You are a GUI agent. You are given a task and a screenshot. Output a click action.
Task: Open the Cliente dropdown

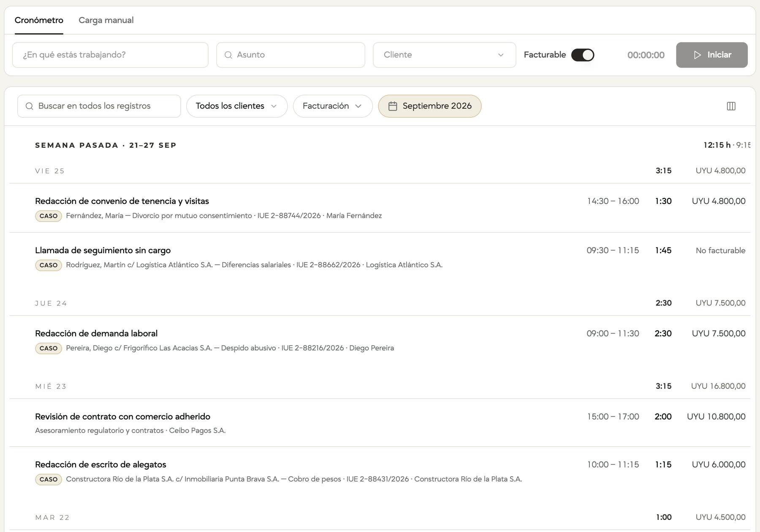point(444,55)
